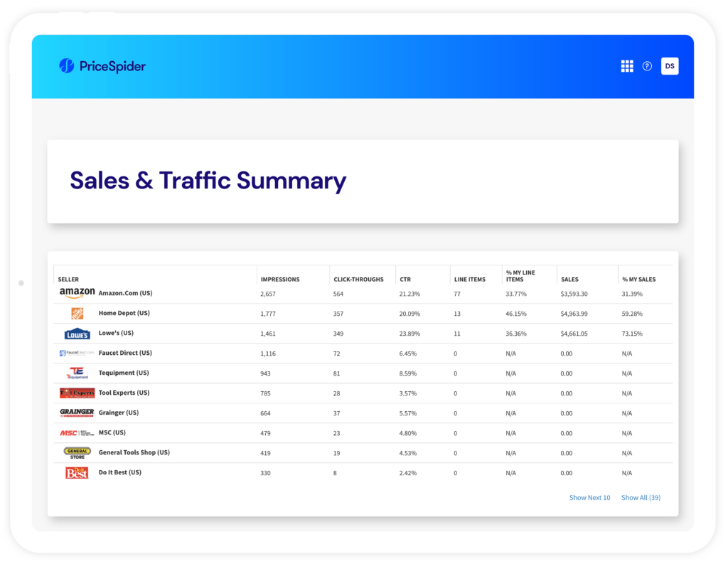
Task: Click the Show Next 10 link
Action: click(589, 497)
